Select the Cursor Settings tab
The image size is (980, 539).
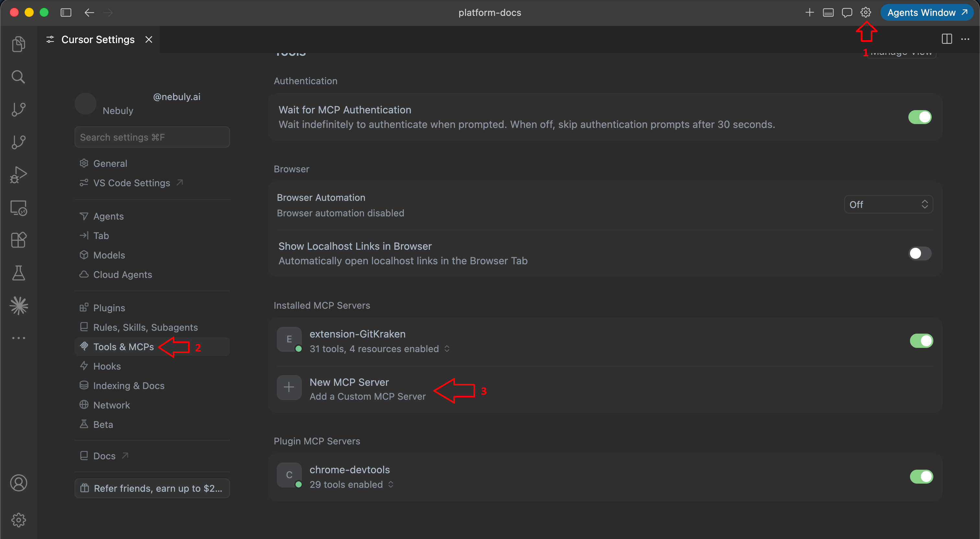tap(98, 40)
